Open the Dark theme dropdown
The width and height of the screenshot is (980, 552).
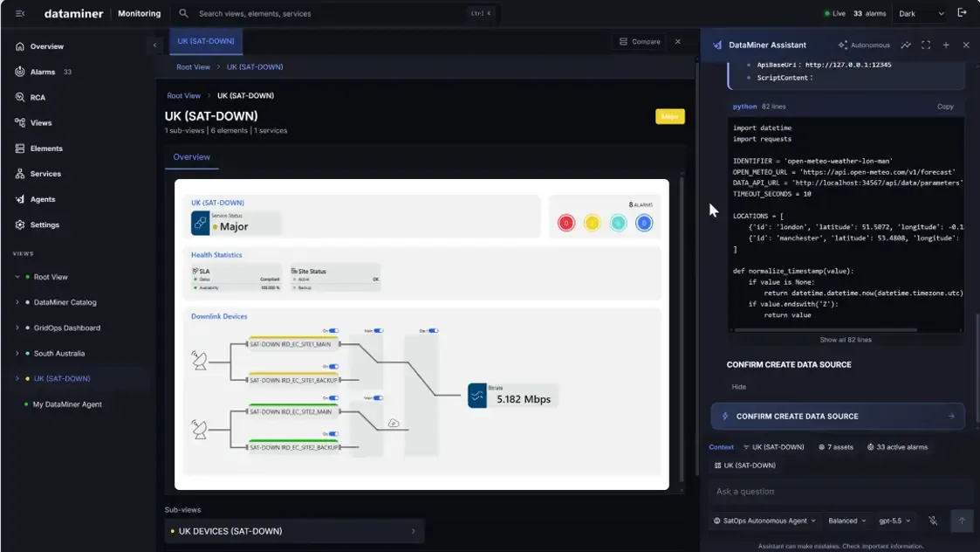(x=922, y=13)
